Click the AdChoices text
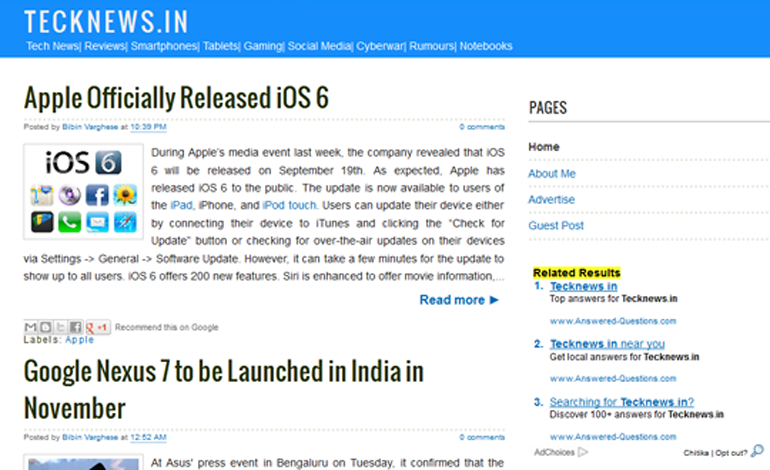Image resolution: width=770 pixels, height=470 pixels. pos(554,452)
